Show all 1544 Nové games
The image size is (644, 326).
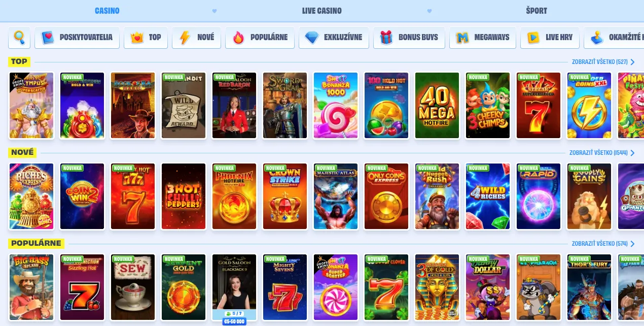tap(602, 153)
